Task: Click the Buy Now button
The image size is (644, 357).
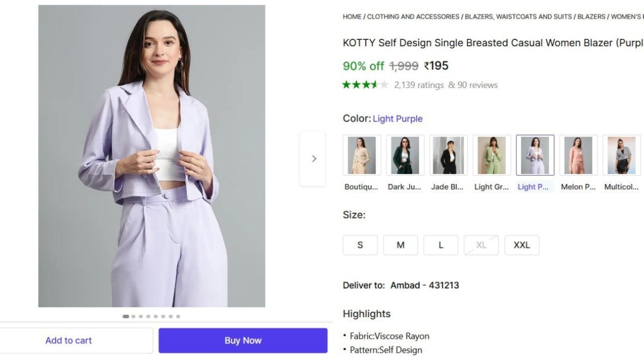Action: point(243,340)
